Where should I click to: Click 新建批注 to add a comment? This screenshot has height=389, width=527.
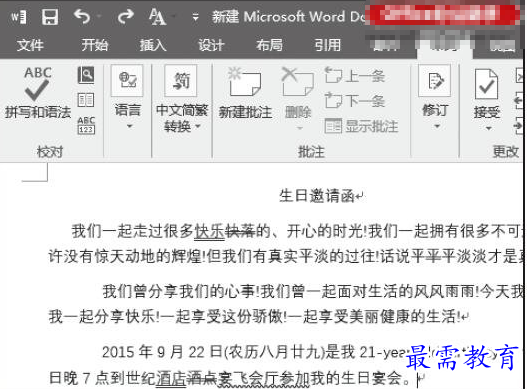245,94
